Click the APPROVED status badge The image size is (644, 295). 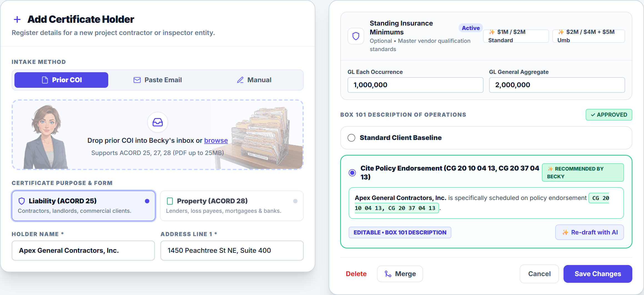point(609,115)
